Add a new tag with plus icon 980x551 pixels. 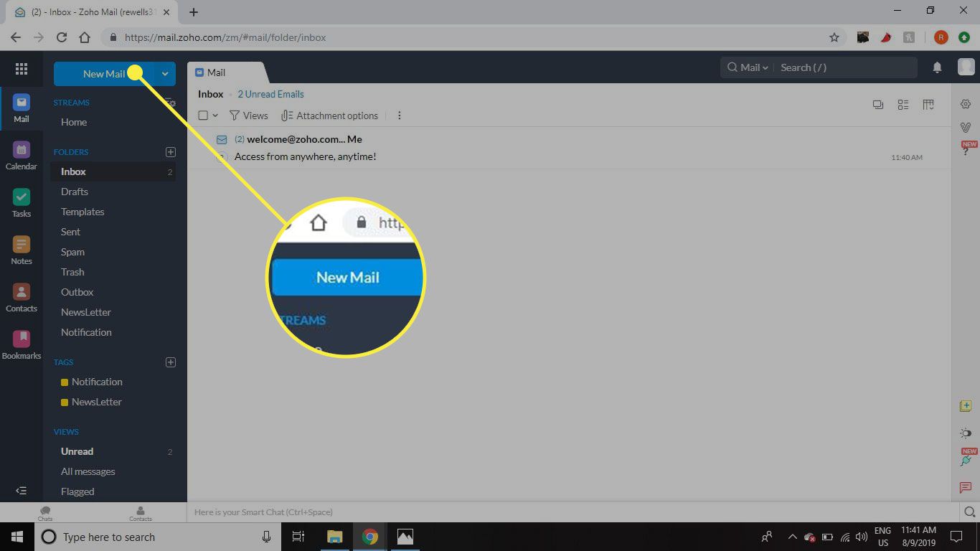170,362
